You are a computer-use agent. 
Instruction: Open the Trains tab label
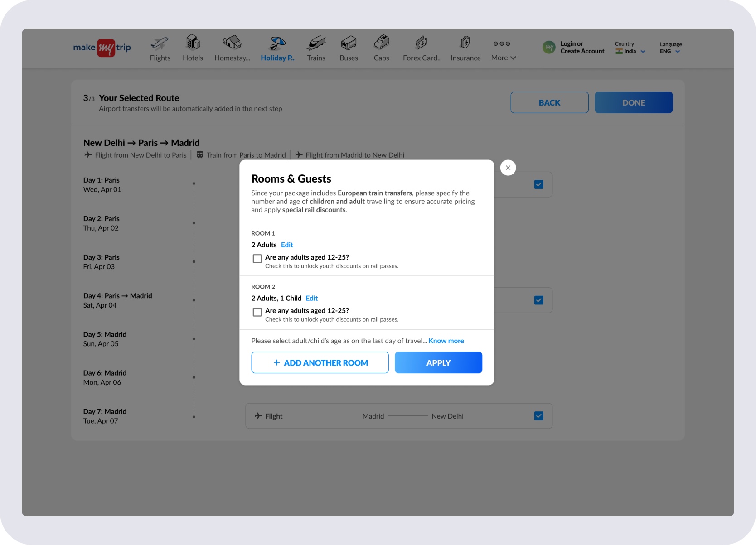[x=316, y=58]
